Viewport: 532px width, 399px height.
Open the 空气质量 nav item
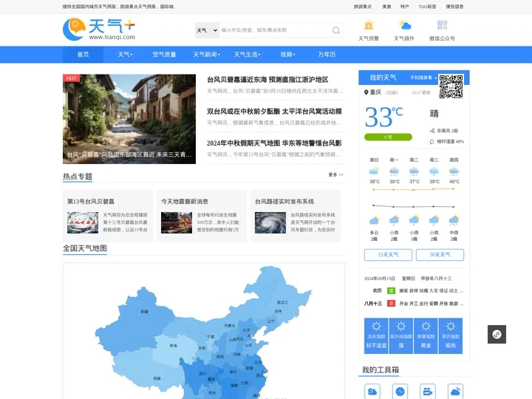tap(164, 55)
